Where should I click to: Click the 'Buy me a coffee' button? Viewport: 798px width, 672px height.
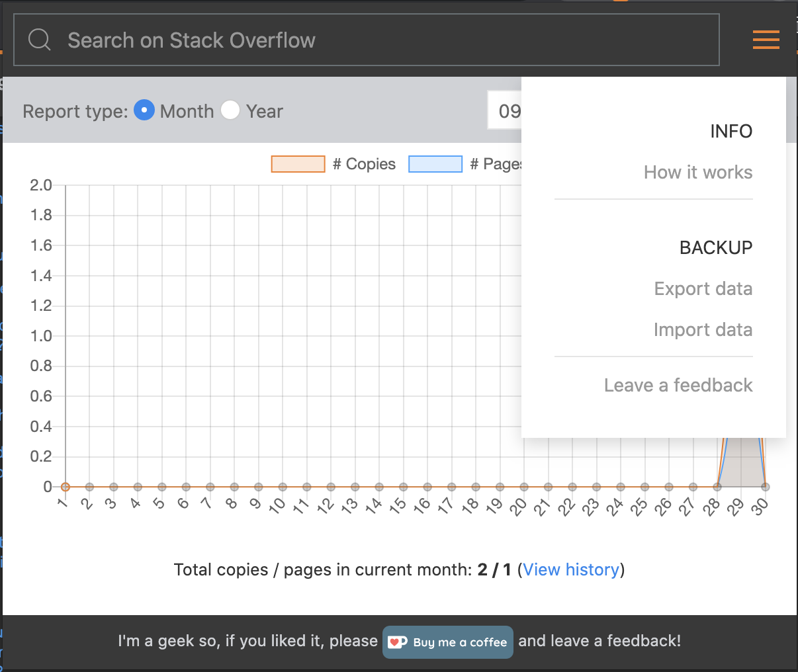(x=447, y=641)
